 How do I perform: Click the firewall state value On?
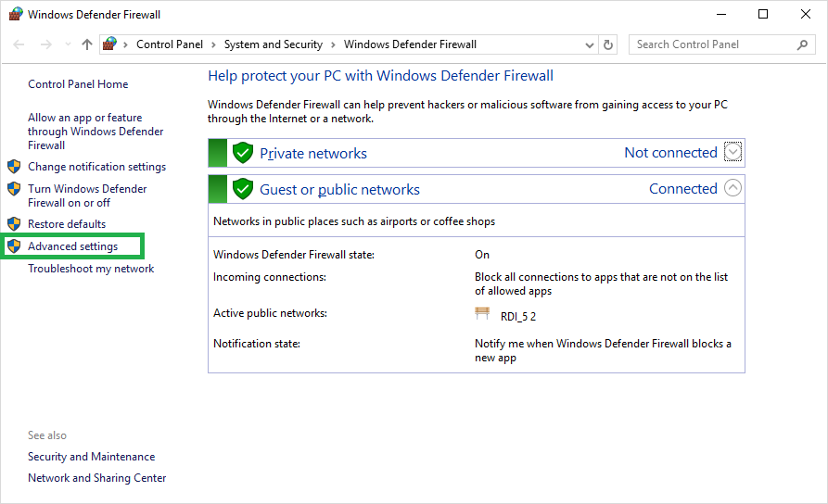pyautogui.click(x=481, y=255)
